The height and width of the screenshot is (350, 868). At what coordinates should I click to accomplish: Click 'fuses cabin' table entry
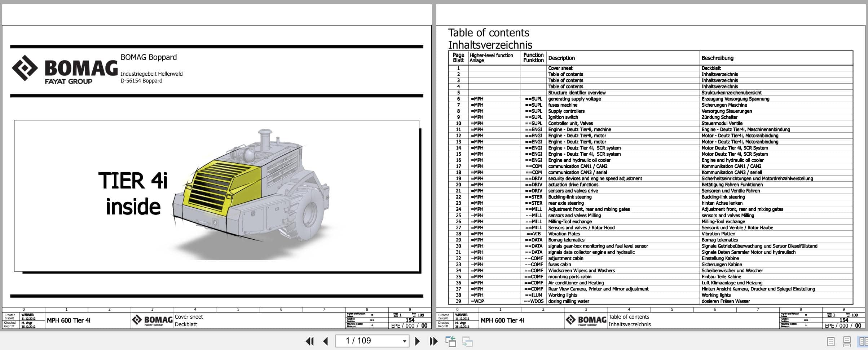pos(559,264)
